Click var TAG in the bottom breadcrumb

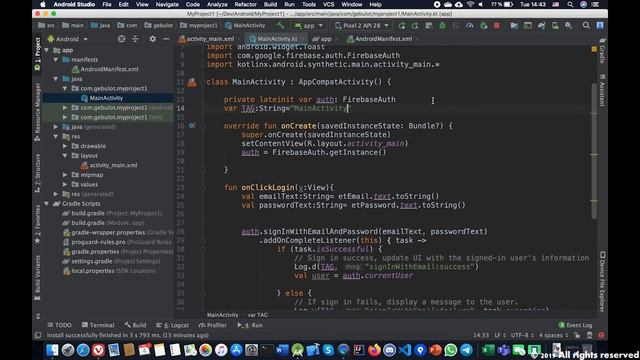258,315
